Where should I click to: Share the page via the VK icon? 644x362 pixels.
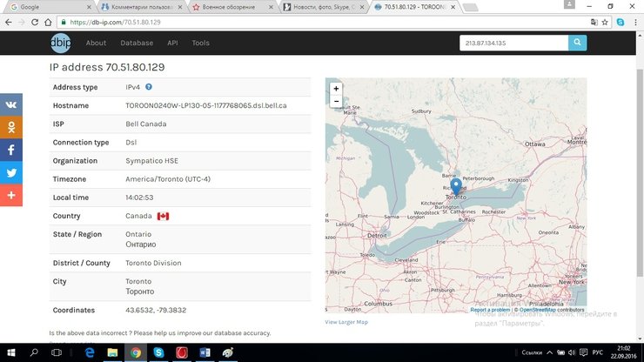click(x=11, y=104)
